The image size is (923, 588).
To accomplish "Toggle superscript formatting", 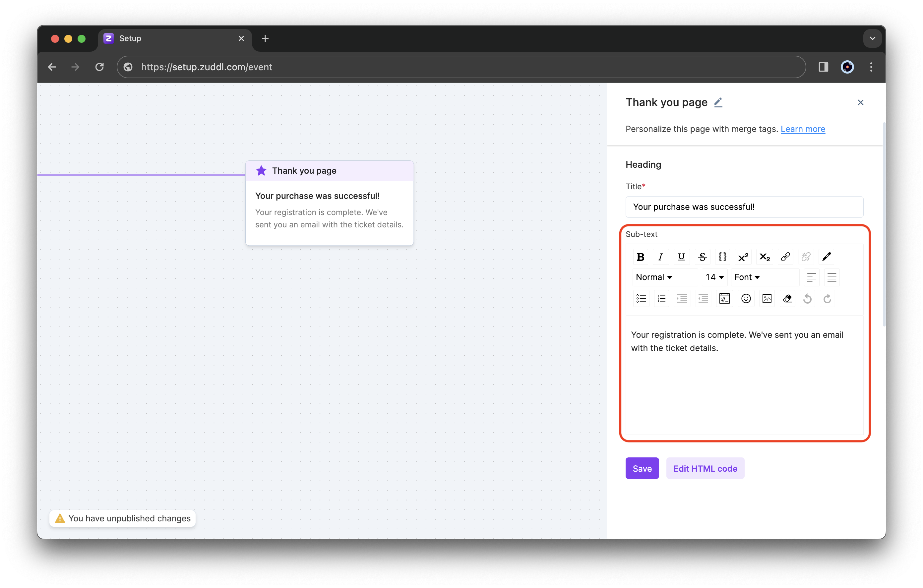I will coord(743,256).
